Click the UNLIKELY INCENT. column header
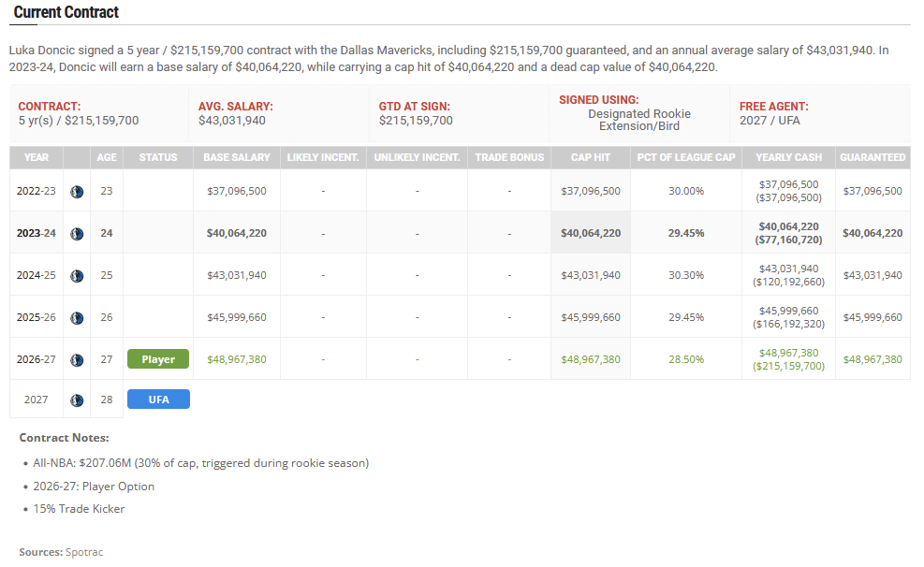Viewport: 924px width, 567px height. 417,157
